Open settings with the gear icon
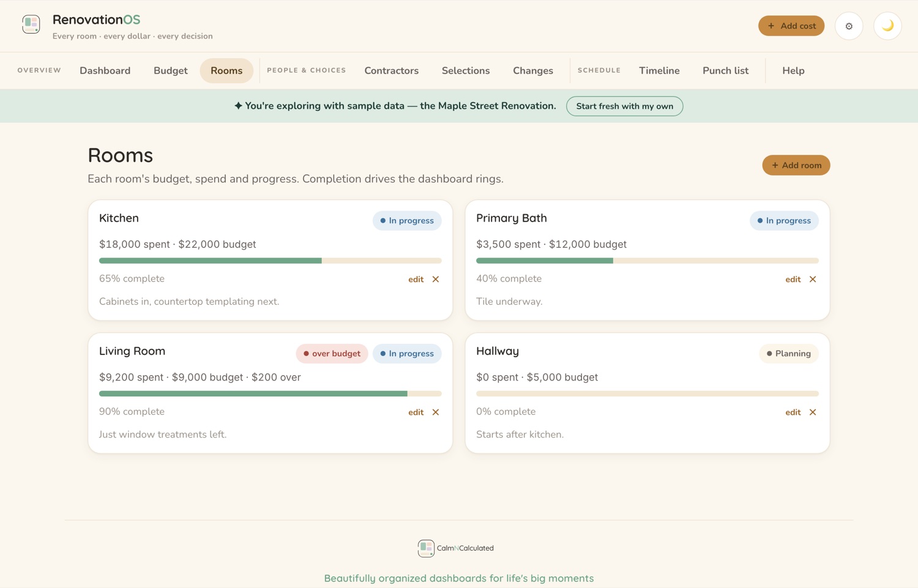The height and width of the screenshot is (588, 918). pos(849,26)
